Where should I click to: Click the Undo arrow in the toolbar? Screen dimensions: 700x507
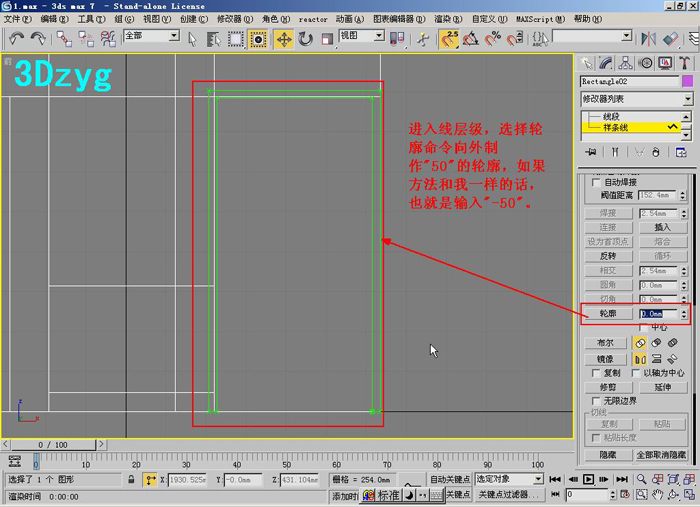16,38
